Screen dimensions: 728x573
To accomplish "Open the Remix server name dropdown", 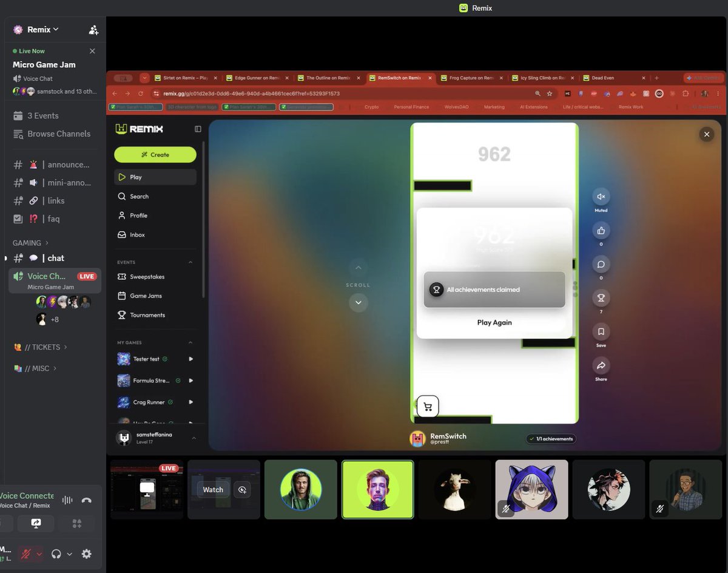I will tap(43, 29).
